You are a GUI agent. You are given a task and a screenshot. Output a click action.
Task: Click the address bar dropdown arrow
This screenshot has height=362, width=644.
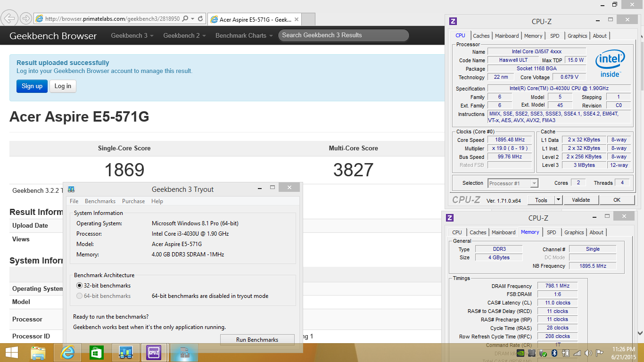[x=192, y=19]
